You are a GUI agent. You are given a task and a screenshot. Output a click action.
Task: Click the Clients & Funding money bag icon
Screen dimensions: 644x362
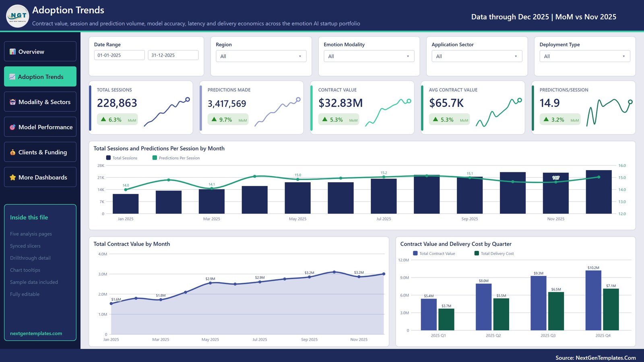(13, 152)
